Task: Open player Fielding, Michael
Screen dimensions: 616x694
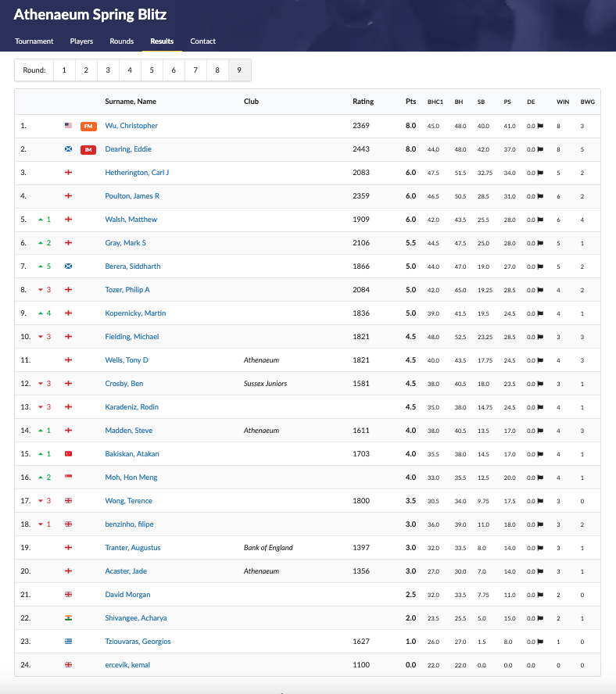Action: tap(132, 337)
